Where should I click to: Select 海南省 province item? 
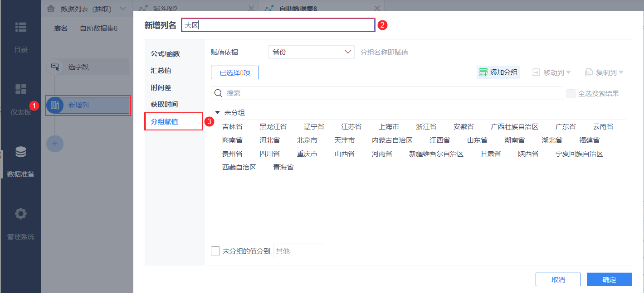(232, 140)
